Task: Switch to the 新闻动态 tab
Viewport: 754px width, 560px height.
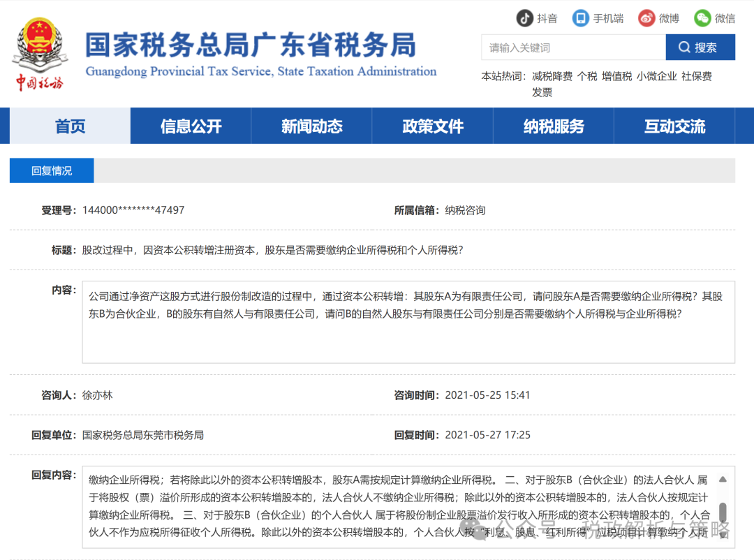Action: coord(311,126)
